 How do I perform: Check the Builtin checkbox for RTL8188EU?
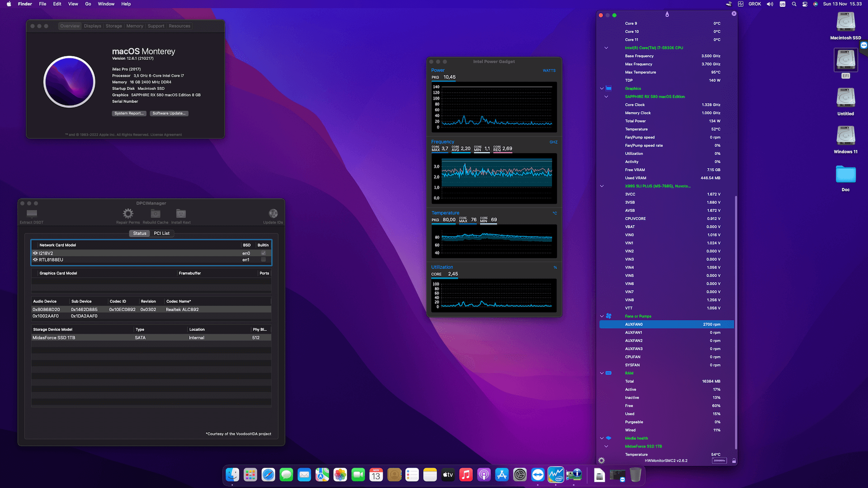(263, 259)
